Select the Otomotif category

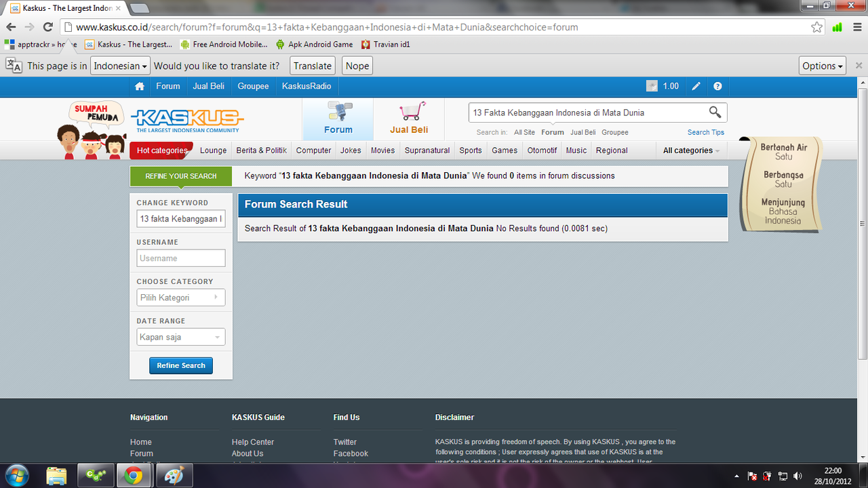[x=542, y=150]
